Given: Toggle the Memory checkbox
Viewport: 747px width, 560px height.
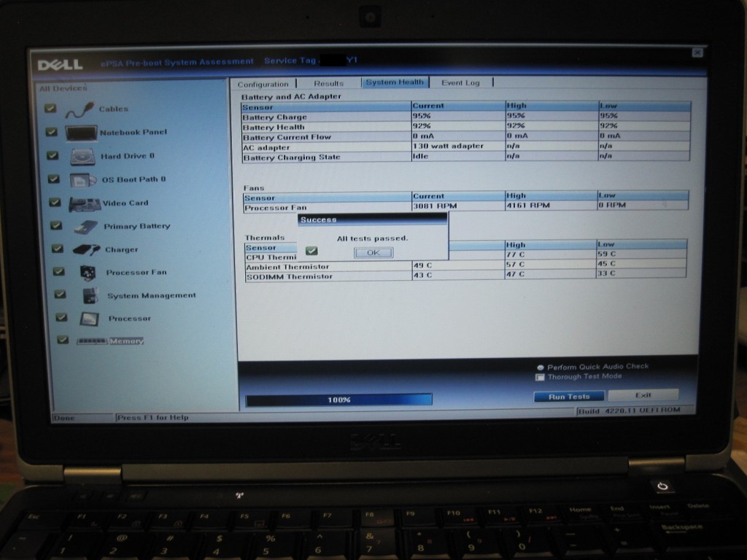Looking at the screenshot, I should (63, 340).
